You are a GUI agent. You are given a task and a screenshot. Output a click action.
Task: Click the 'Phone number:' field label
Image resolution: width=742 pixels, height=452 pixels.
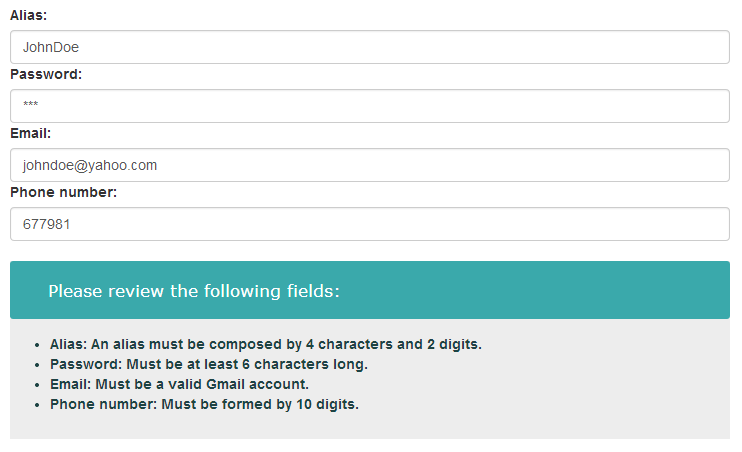point(64,192)
